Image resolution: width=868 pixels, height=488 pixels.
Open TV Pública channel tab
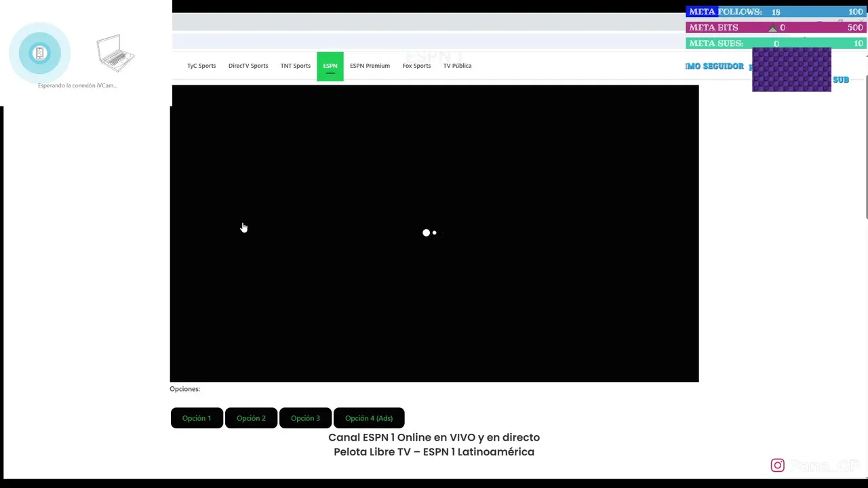457,66
